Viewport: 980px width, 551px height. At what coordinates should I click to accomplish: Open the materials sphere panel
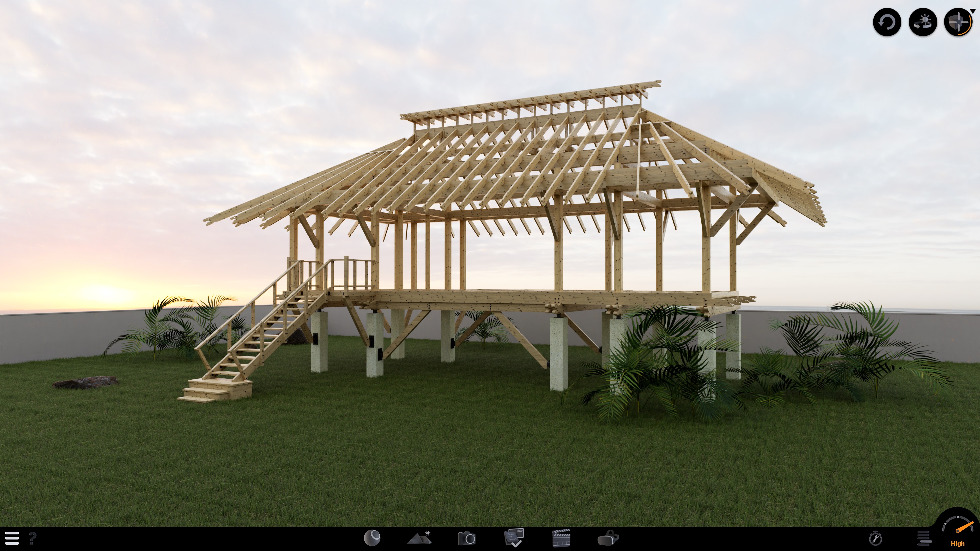(372, 538)
